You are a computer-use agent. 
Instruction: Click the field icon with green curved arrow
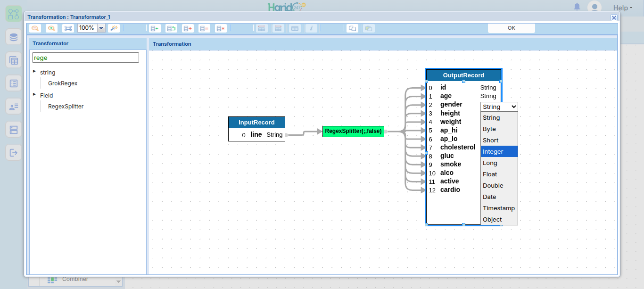171,28
